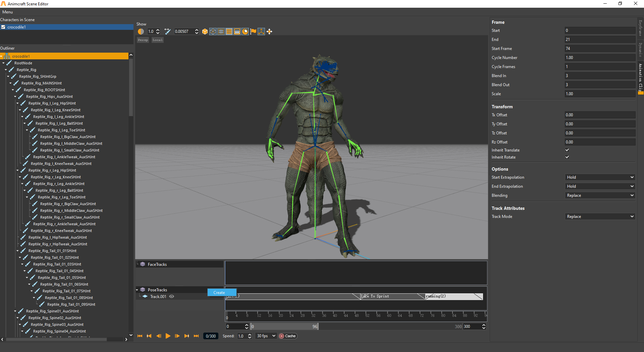Screen dimensions: 644x352
Task: Click the FaceTracks layer stack icon
Action: (143, 264)
